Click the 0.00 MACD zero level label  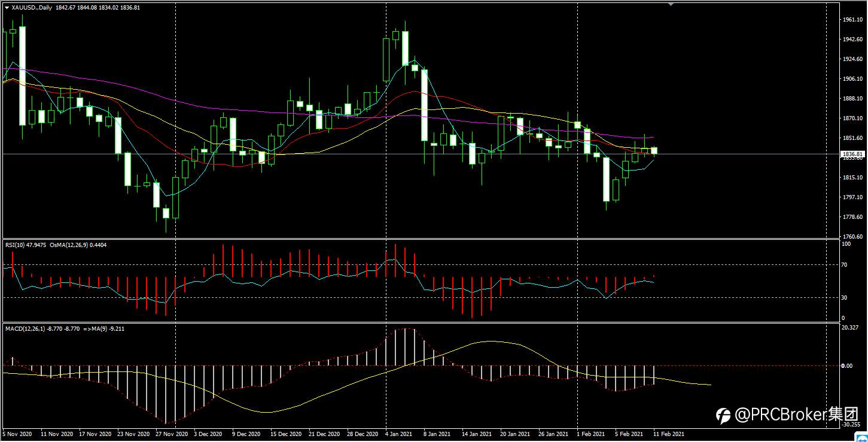[847, 365]
